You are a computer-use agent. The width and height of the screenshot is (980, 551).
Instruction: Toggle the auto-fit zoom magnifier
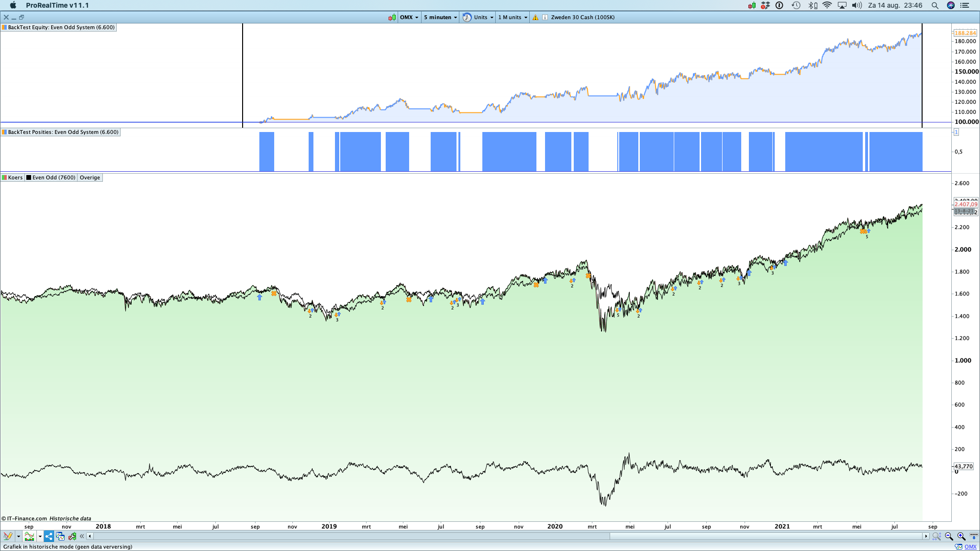point(936,536)
